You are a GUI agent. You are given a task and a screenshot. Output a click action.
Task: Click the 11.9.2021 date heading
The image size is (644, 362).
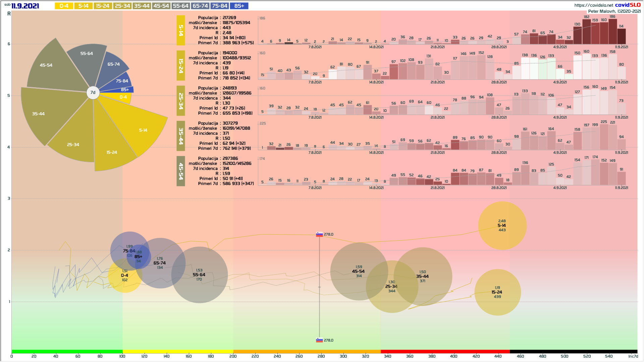(25, 6)
